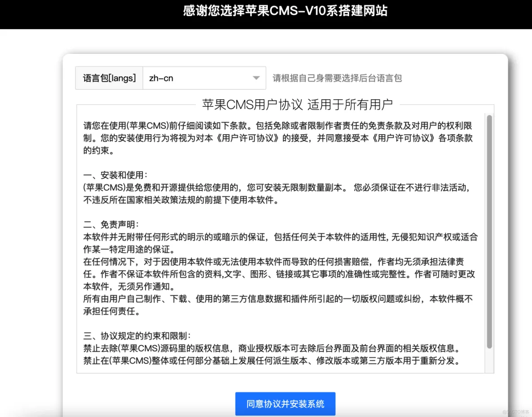
Task: Click the line 作某一特定用途的保证。
Action: 129,249
